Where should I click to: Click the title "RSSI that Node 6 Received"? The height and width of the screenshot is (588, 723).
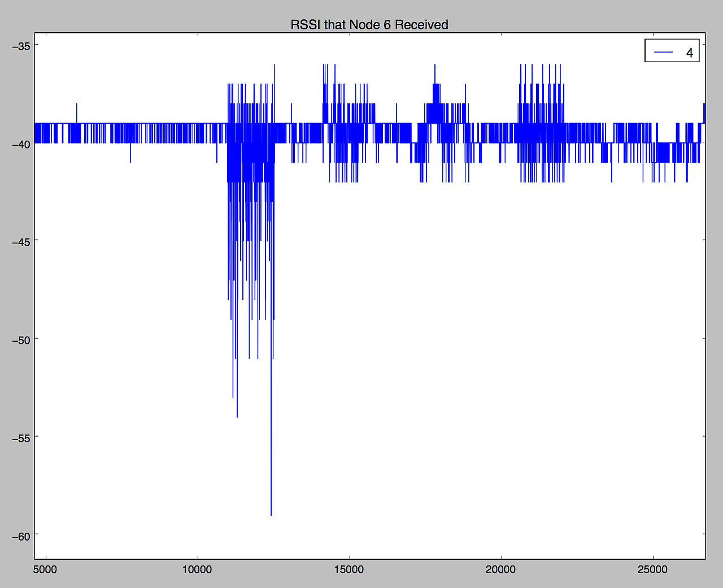[x=369, y=24]
